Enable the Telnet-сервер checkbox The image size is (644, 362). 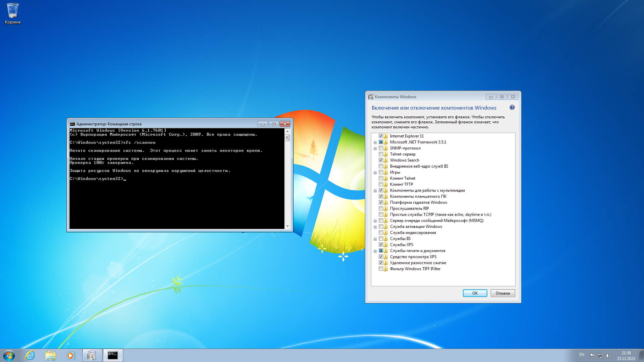tap(381, 154)
